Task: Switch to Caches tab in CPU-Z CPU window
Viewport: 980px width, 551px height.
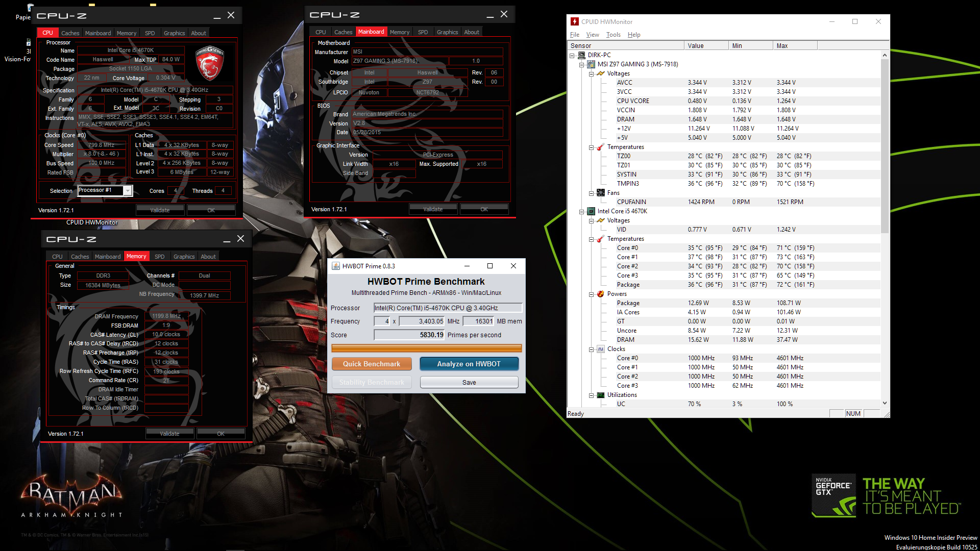Action: pos(70,33)
